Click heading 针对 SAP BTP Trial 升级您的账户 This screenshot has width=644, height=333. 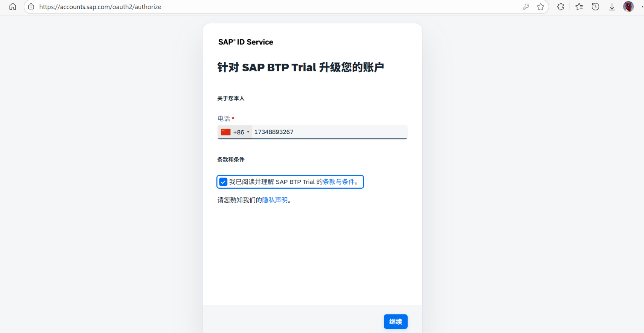(x=300, y=67)
